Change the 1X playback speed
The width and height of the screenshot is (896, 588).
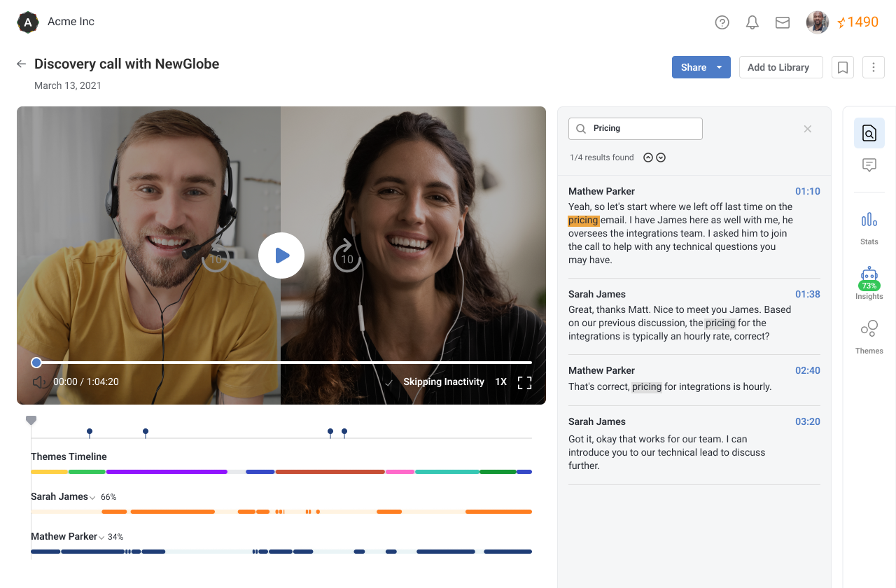[501, 381]
